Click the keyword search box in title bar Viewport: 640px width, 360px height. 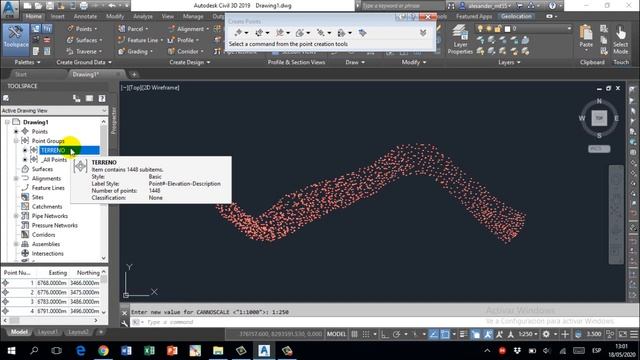(x=402, y=6)
